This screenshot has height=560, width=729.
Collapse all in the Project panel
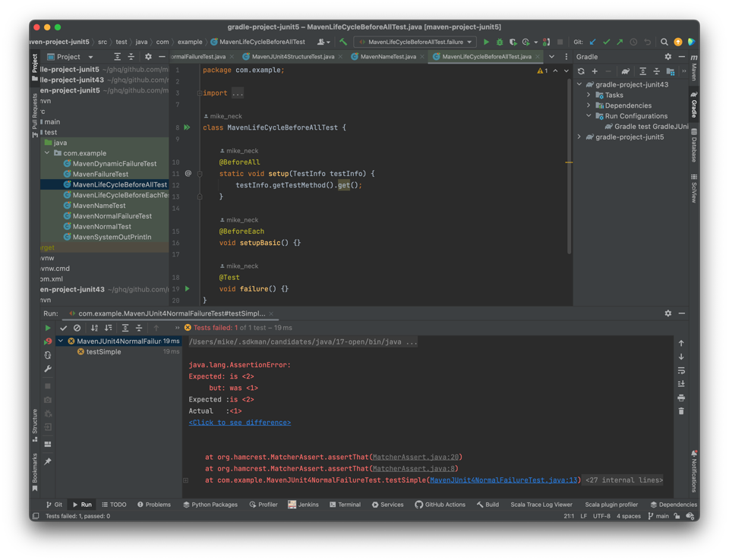click(131, 57)
